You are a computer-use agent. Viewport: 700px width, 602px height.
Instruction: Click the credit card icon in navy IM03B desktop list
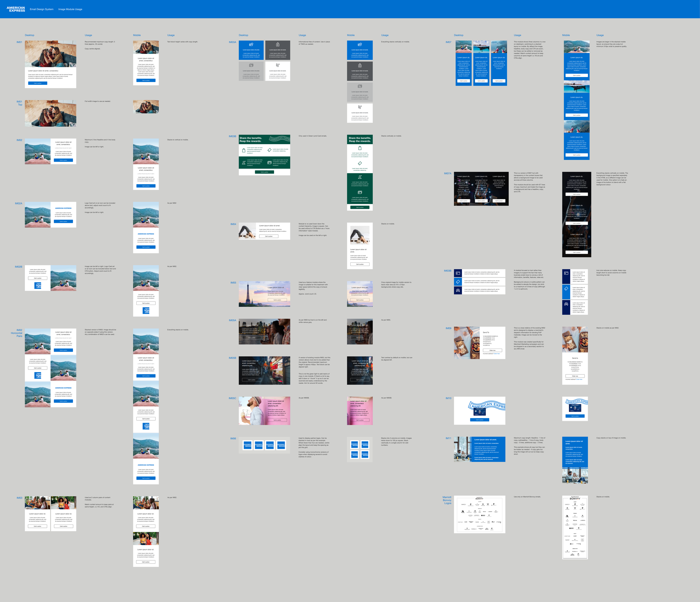(x=458, y=273)
